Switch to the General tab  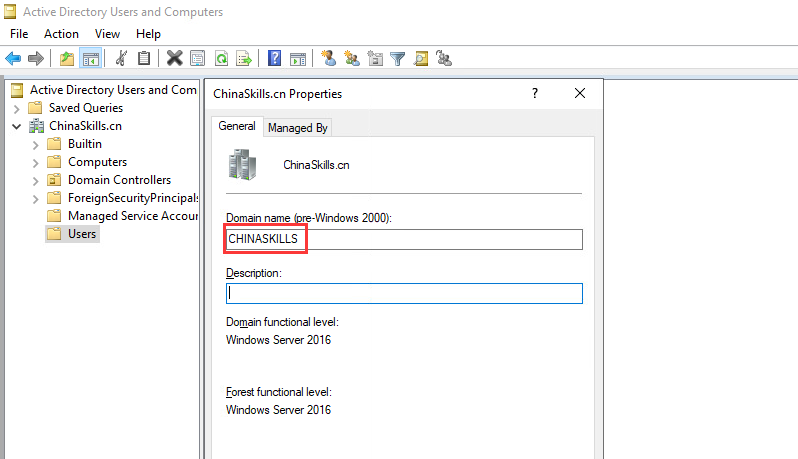tap(237, 126)
